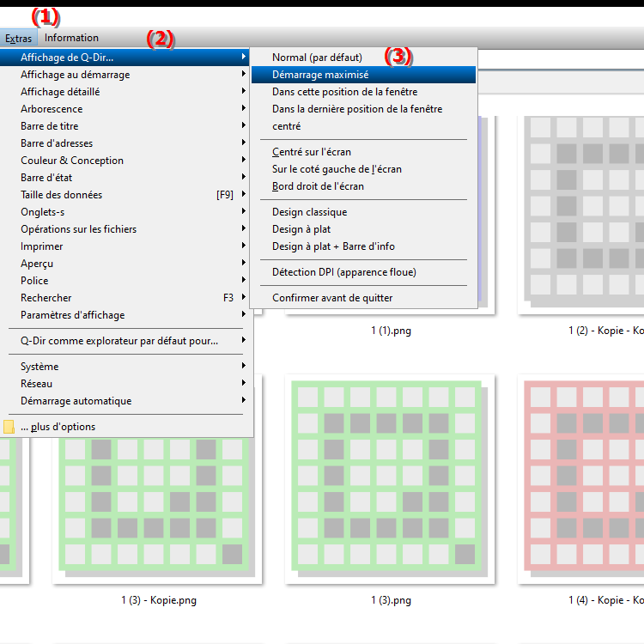Open Affichage détaillé submenu
Screen dimensions: 644x644
point(125,92)
